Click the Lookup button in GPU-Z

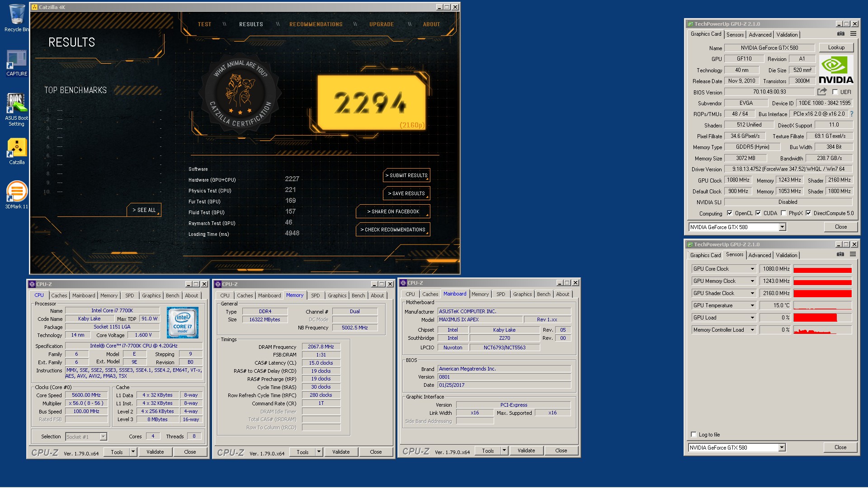pyautogui.click(x=836, y=47)
